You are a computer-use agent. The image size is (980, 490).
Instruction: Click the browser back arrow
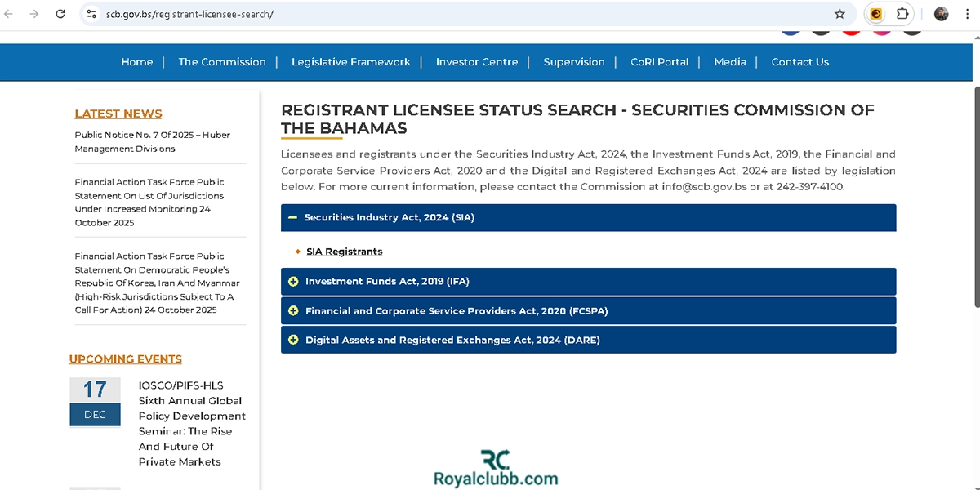10,14
